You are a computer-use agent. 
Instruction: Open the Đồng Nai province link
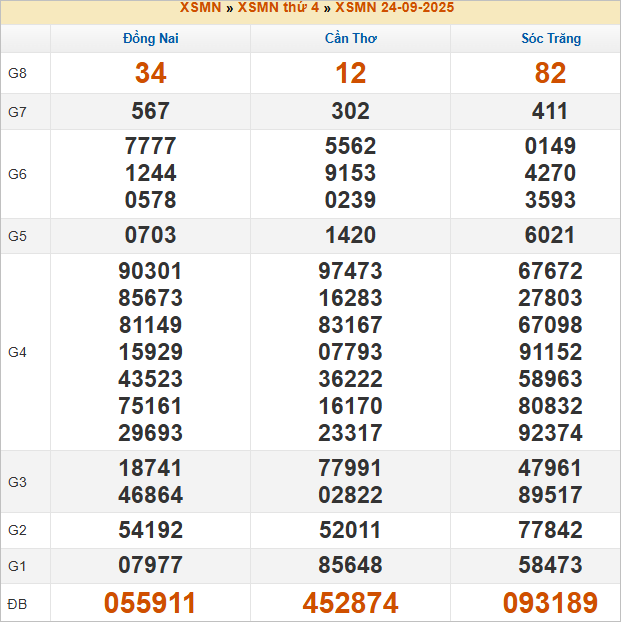pyautogui.click(x=151, y=39)
